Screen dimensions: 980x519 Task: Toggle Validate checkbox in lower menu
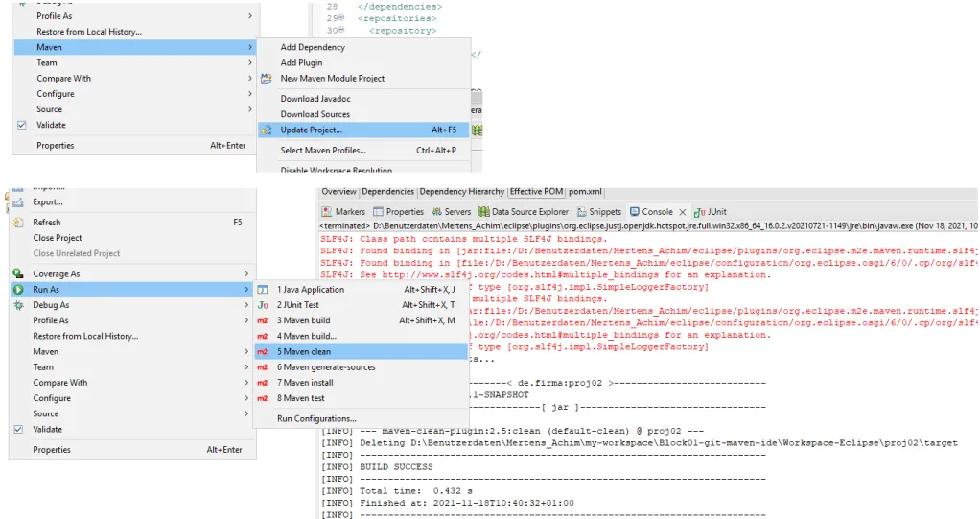19,430
